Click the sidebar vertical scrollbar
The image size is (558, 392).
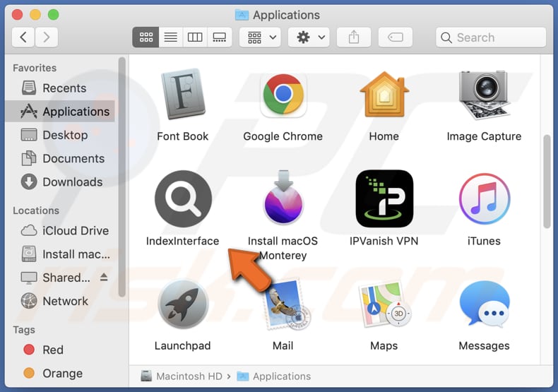[121, 177]
